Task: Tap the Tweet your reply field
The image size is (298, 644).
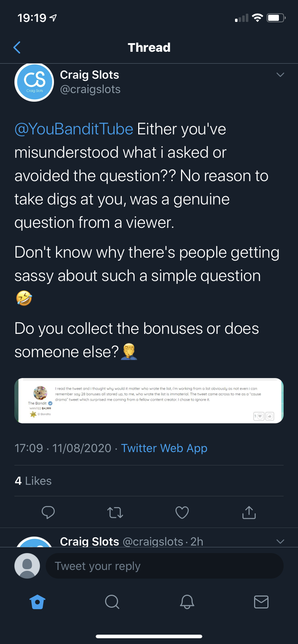Action: click(164, 566)
